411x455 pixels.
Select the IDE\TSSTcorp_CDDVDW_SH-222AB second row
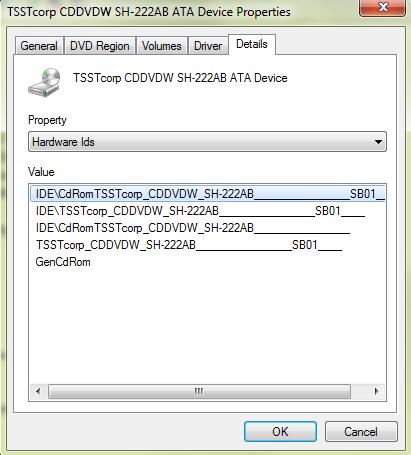coord(200,211)
